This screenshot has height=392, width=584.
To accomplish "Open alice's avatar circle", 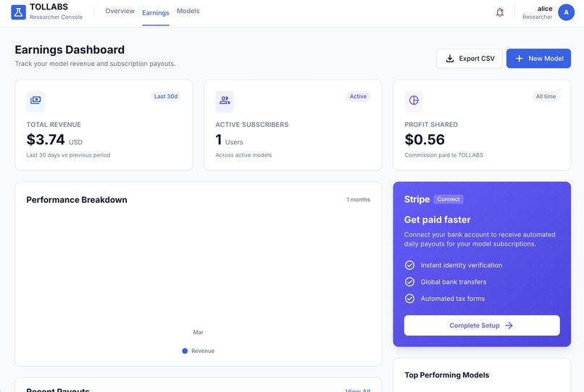I will [x=566, y=12].
